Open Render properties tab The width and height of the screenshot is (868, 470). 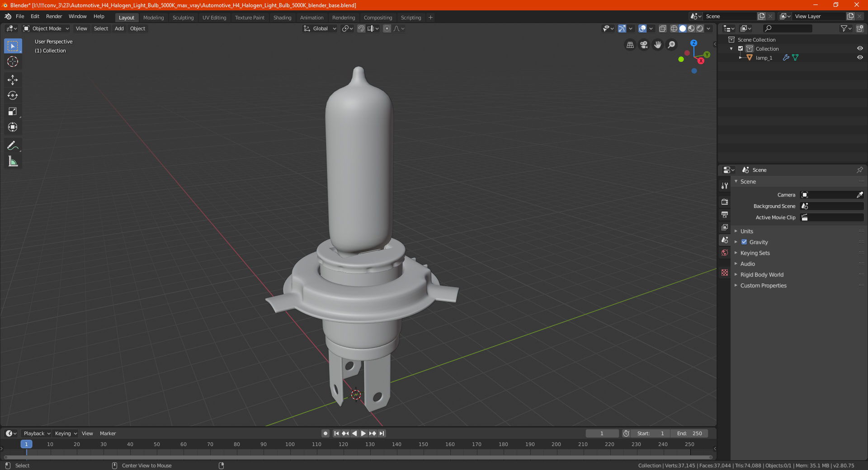pyautogui.click(x=725, y=202)
